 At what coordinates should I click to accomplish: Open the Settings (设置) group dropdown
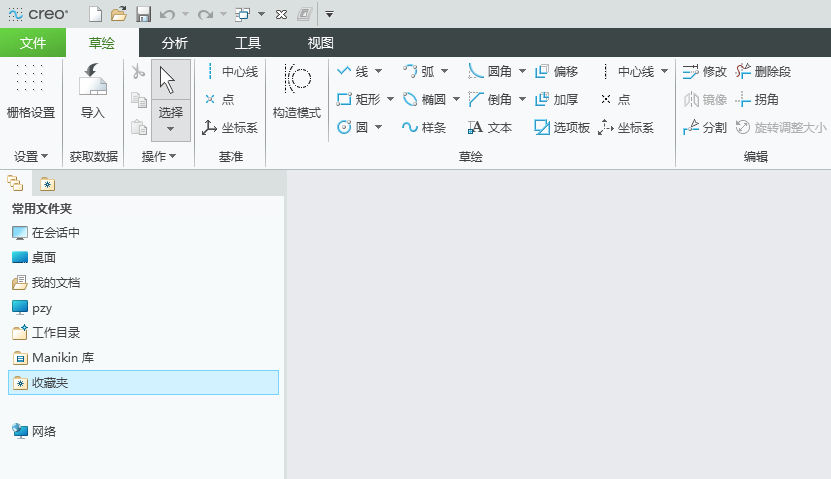(31, 156)
